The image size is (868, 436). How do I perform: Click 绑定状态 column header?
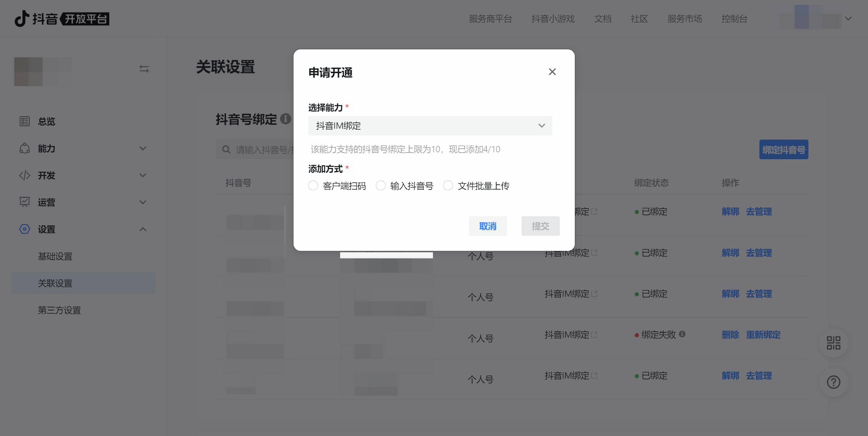pos(652,183)
